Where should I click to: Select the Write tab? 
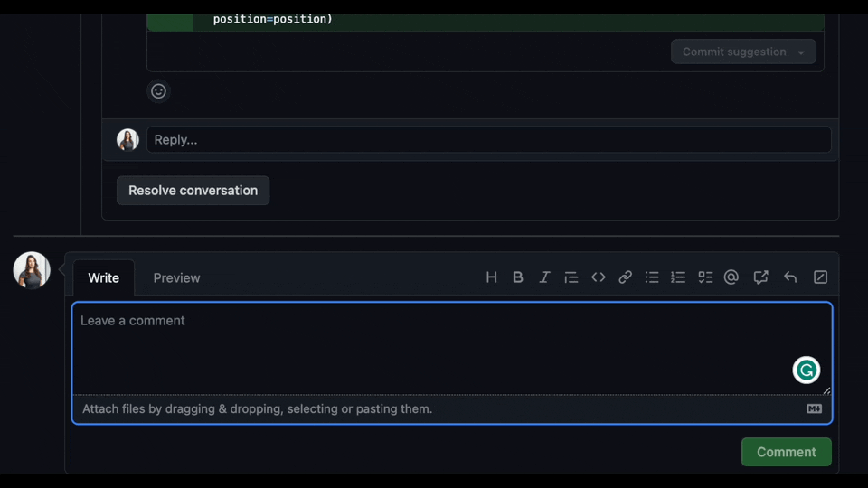(103, 278)
